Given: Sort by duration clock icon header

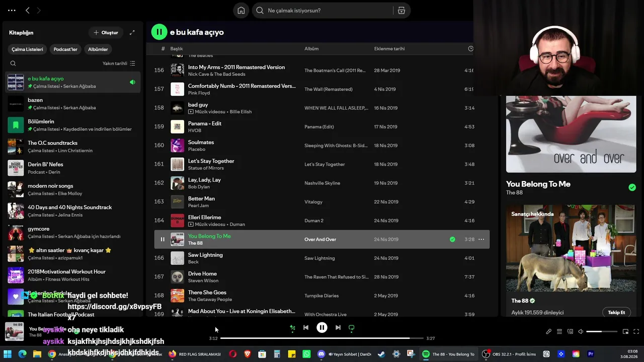Looking at the screenshot, I should pyautogui.click(x=471, y=49).
